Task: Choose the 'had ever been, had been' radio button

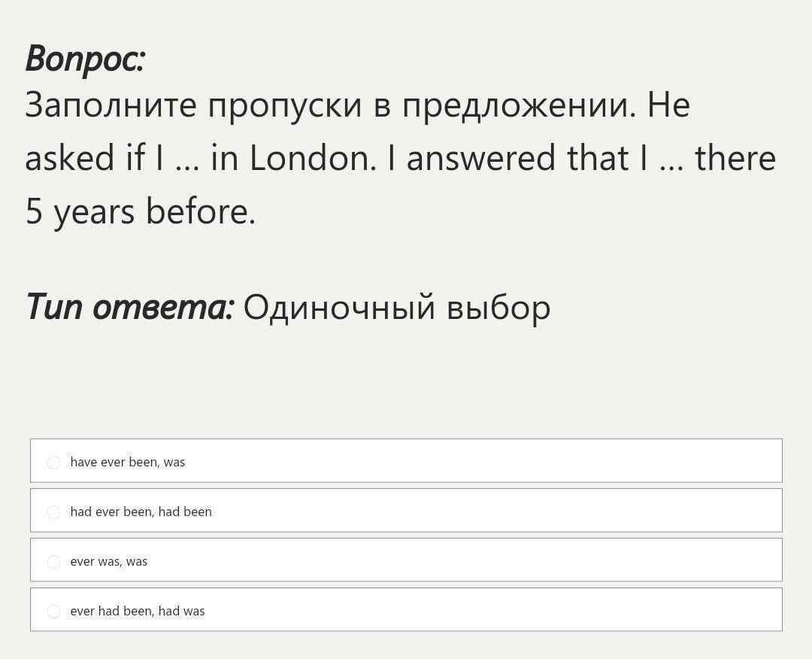Action: pos(54,512)
